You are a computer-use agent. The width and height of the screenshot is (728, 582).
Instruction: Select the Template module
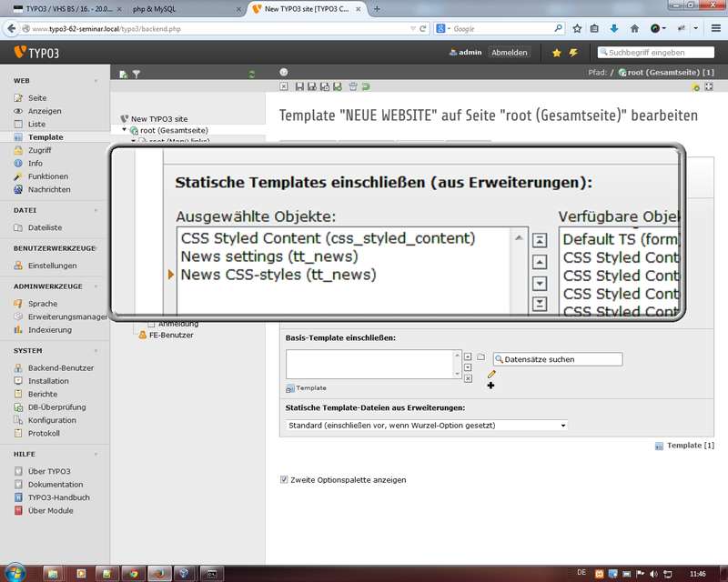45,137
